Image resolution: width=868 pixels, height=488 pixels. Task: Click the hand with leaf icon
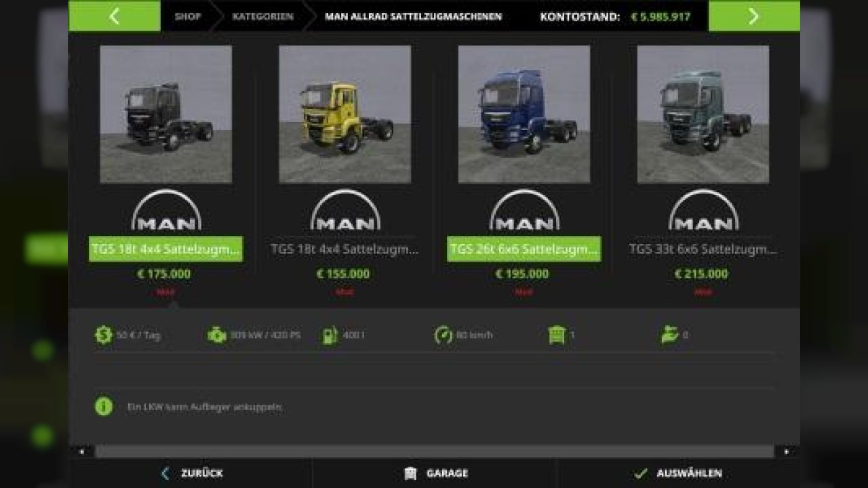pyautogui.click(x=670, y=335)
